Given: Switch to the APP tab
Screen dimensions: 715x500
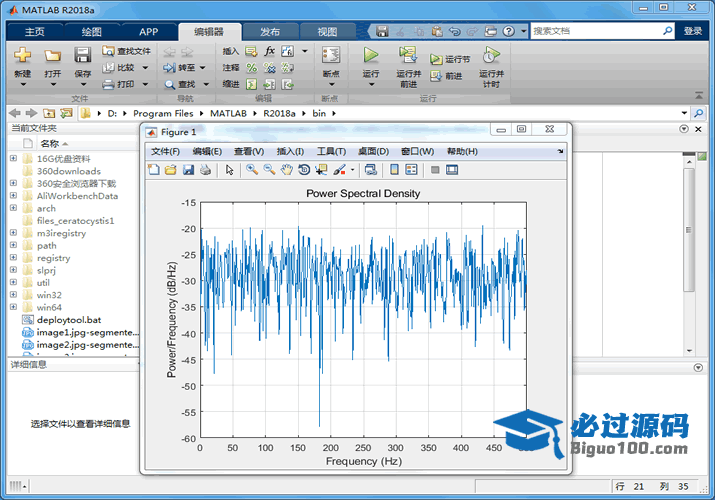Looking at the screenshot, I should [x=149, y=31].
